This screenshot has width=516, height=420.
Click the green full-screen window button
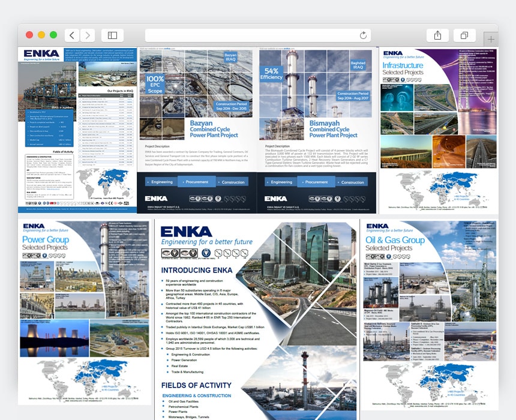click(53, 35)
